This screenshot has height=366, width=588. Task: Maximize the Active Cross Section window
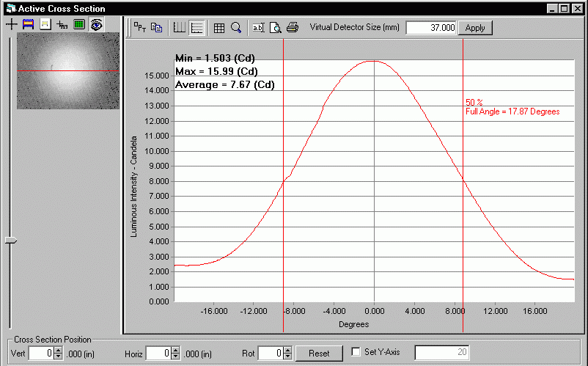click(x=565, y=9)
